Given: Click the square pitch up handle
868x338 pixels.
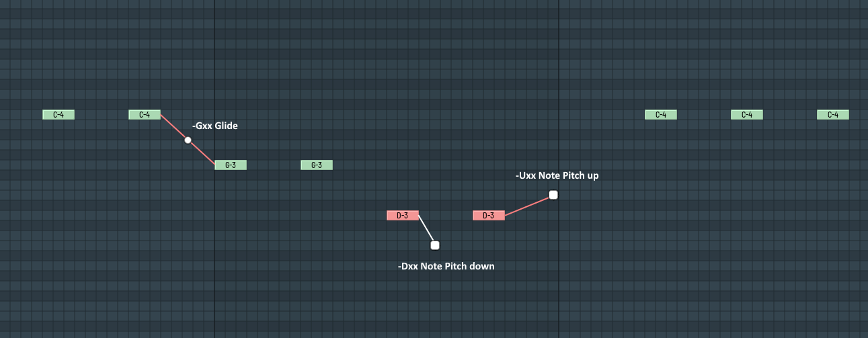Looking at the screenshot, I should pyautogui.click(x=553, y=195).
